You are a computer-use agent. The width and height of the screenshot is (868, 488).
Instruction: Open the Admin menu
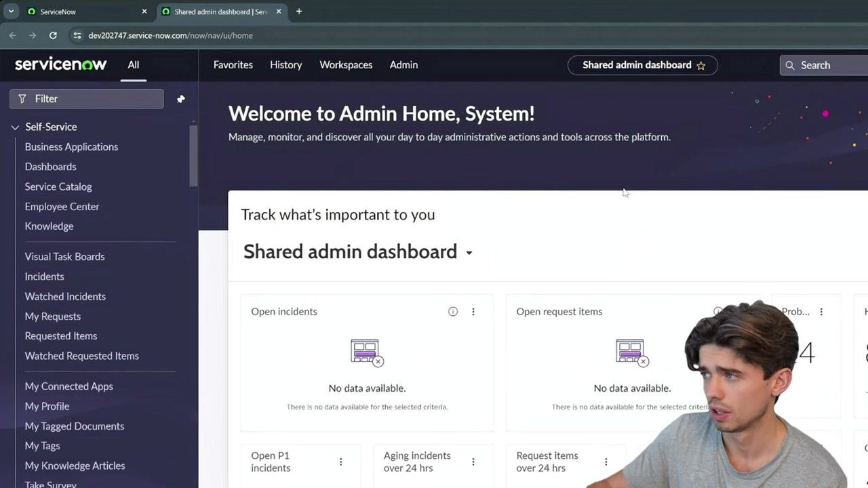(x=403, y=65)
